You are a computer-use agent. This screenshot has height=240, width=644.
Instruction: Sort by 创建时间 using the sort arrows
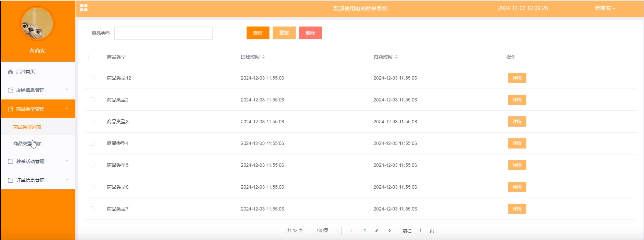point(263,57)
